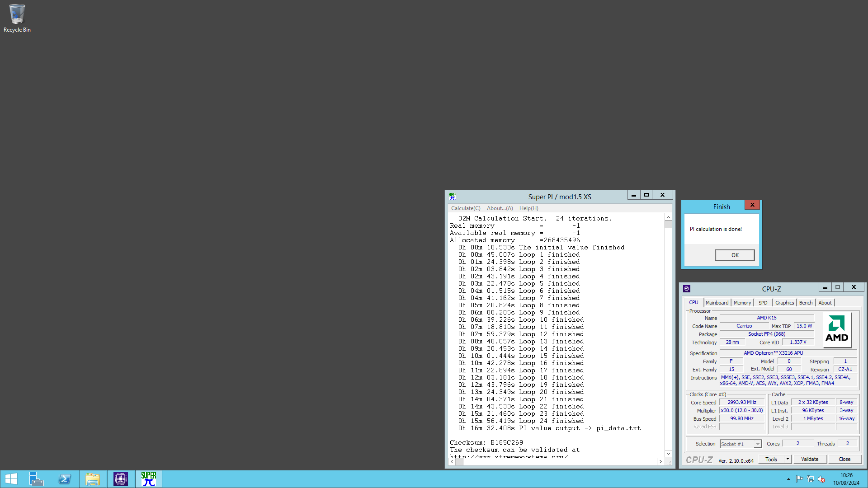Open the taskbar clock and date

(846, 479)
